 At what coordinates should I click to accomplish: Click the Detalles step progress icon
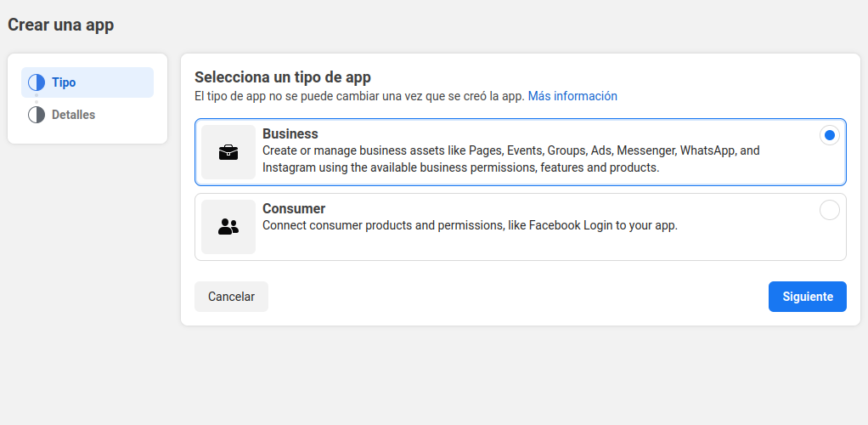tap(37, 115)
